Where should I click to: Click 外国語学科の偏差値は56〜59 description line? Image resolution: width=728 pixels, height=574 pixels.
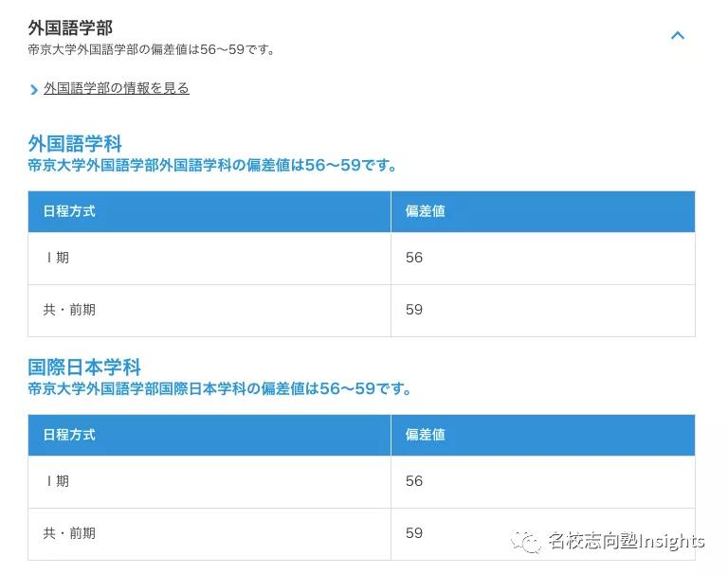coord(212,165)
